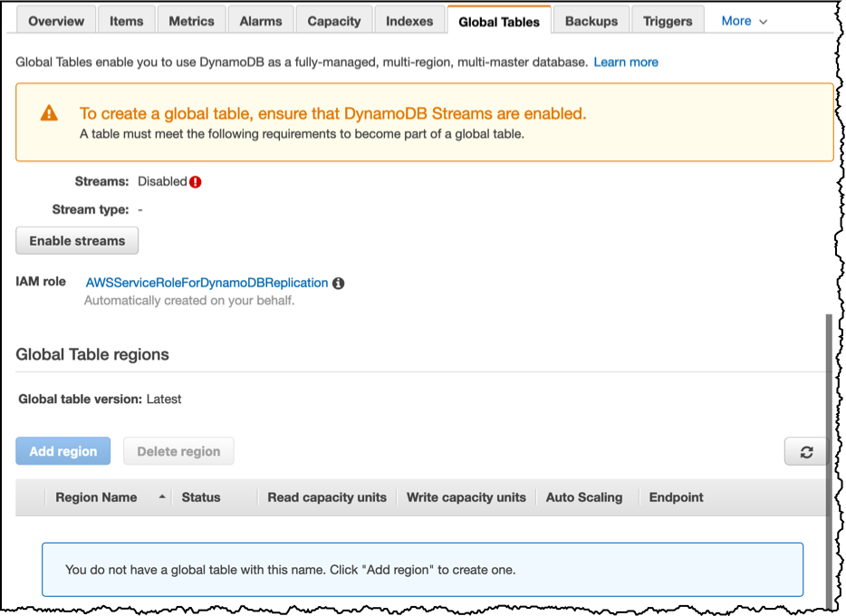Screen dimensions: 846x616
Task: Click the Add region button
Action: pos(63,451)
